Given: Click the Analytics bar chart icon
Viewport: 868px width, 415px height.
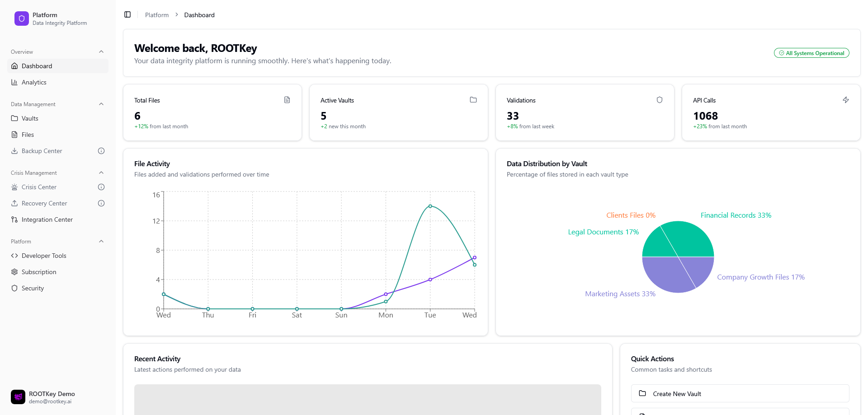Looking at the screenshot, I should (14, 82).
